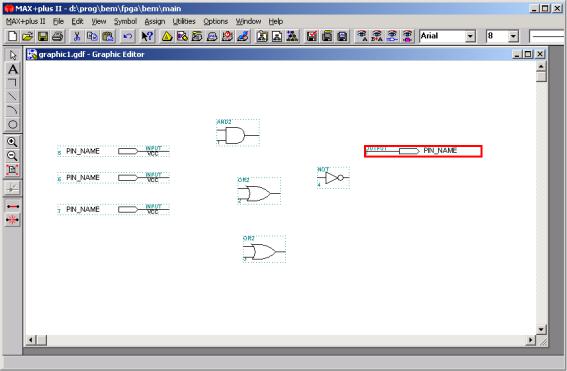Image resolution: width=567 pixels, height=371 pixels.
Task: Select the arc drawing tool
Action: (13, 110)
